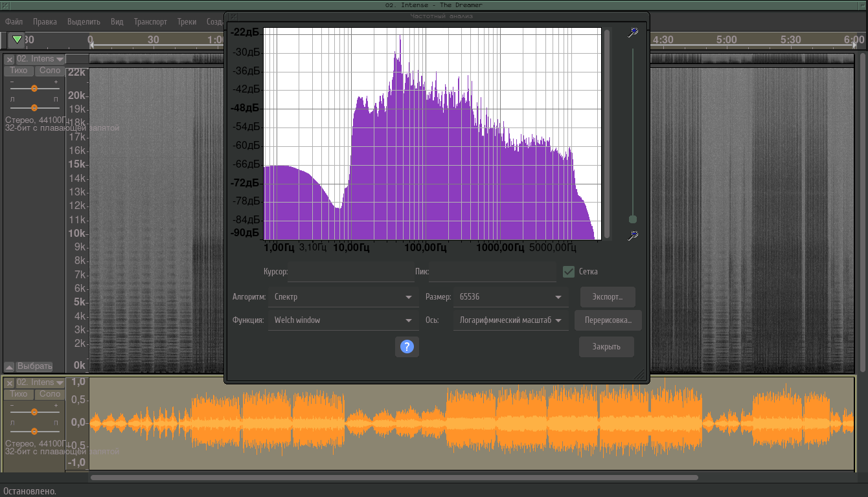
Task: Click the dialog resize grip in the corner
Action: pyautogui.click(x=639, y=374)
